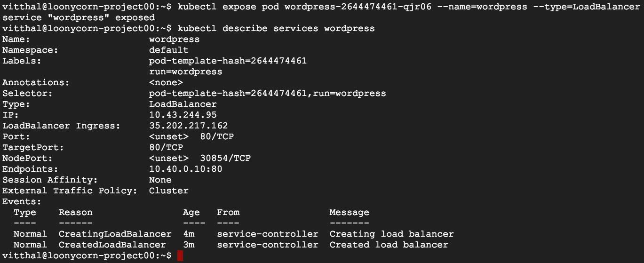Click the External Traffic Policy value 'Cluster'

[x=168, y=191]
